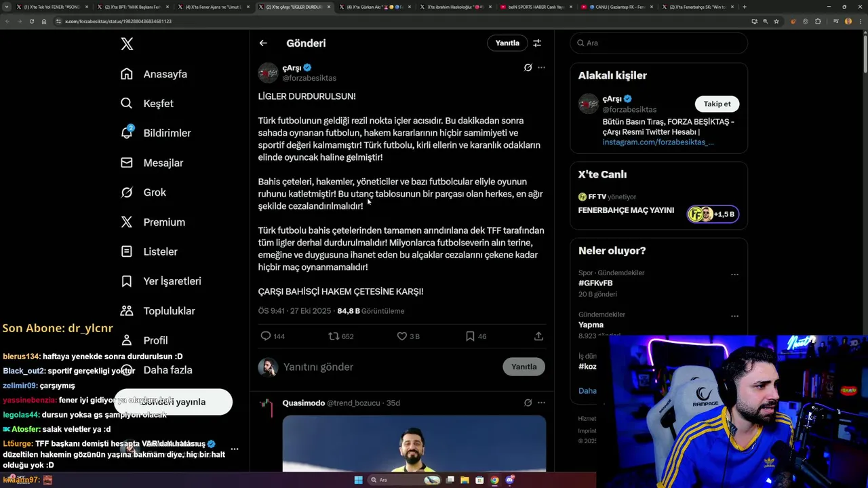Switch to the MHK Başkanı tab

pyautogui.click(x=132, y=7)
